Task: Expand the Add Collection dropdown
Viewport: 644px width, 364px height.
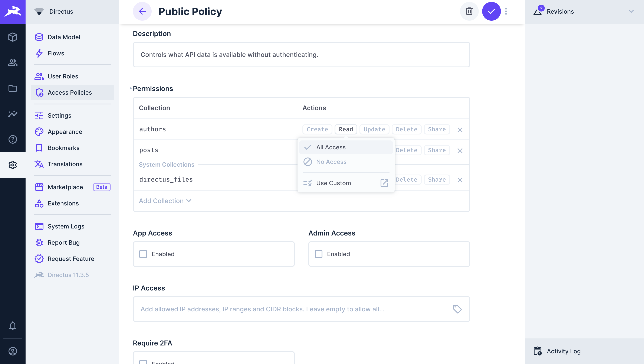Action: (x=165, y=201)
